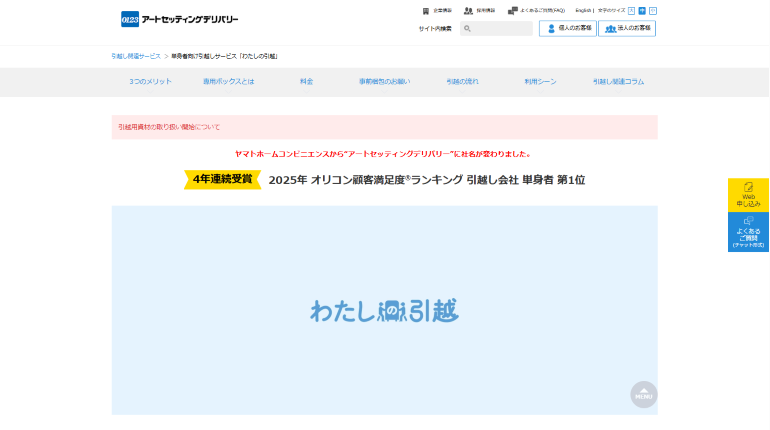
Task: Set font size to medium (中)
Action: [642, 11]
